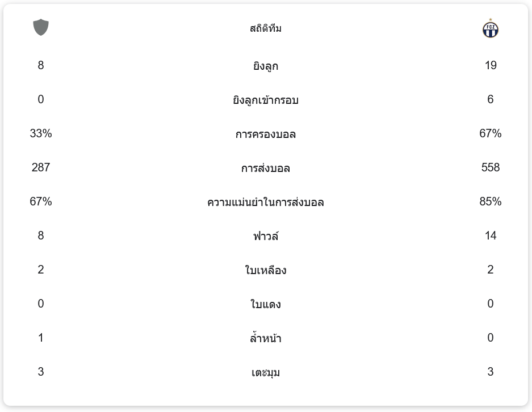The height and width of the screenshot is (412, 532).
Task: Select the การส่งบอล stat label
Action: 266,169
